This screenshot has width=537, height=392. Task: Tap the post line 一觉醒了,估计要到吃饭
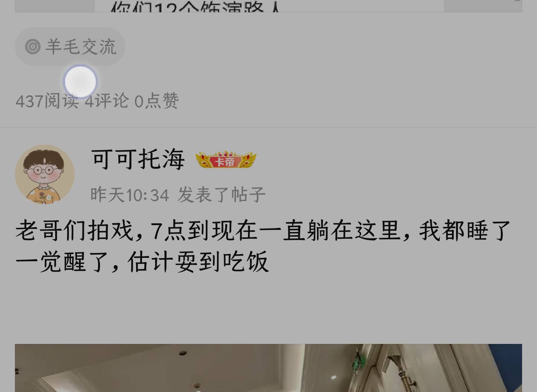142,262
